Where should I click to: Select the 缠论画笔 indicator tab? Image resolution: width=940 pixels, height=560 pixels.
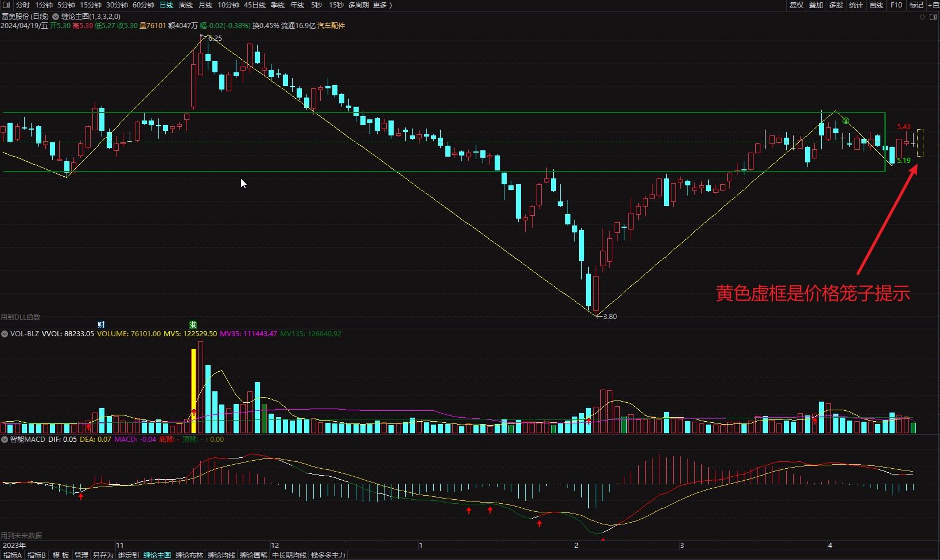254,555
